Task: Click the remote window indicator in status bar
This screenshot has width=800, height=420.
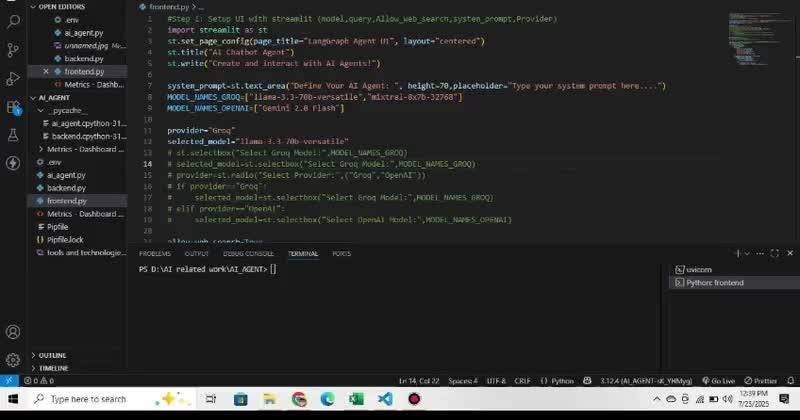Action: click(9, 381)
